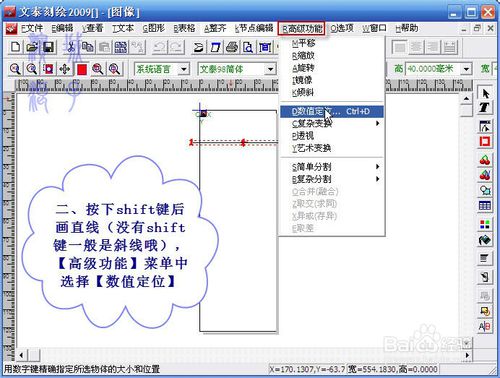Click the pan four-arrow move icon
The height and width of the screenshot is (378, 500).
(65, 69)
